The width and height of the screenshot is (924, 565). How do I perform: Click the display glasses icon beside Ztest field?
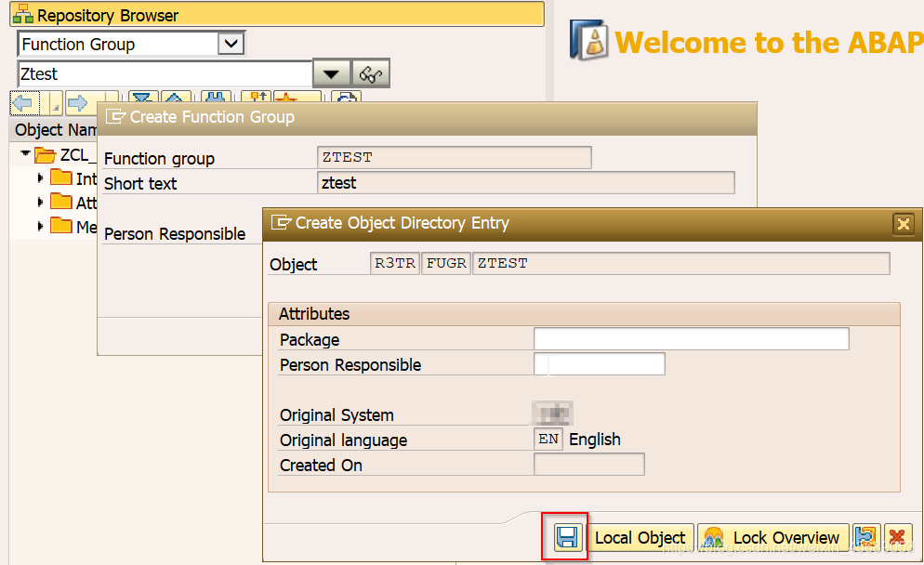tap(370, 73)
